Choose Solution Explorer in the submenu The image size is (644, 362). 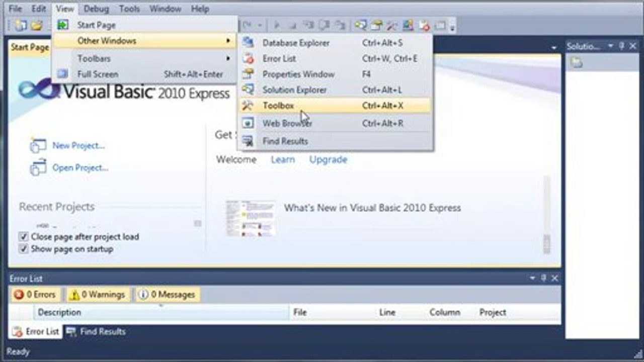tap(335, 89)
